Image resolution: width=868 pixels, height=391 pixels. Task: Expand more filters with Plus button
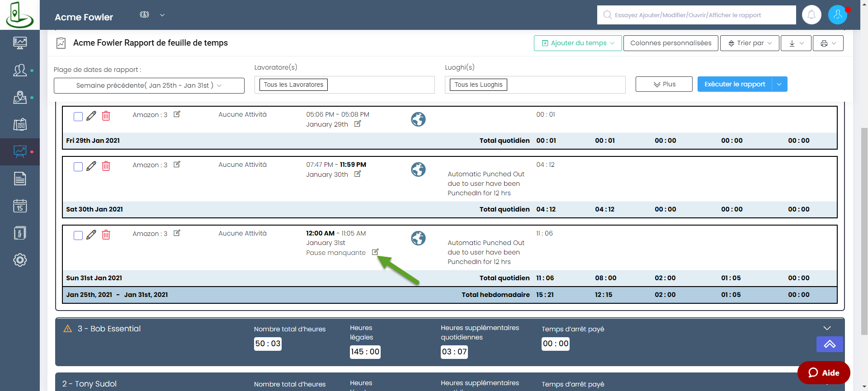[664, 84]
